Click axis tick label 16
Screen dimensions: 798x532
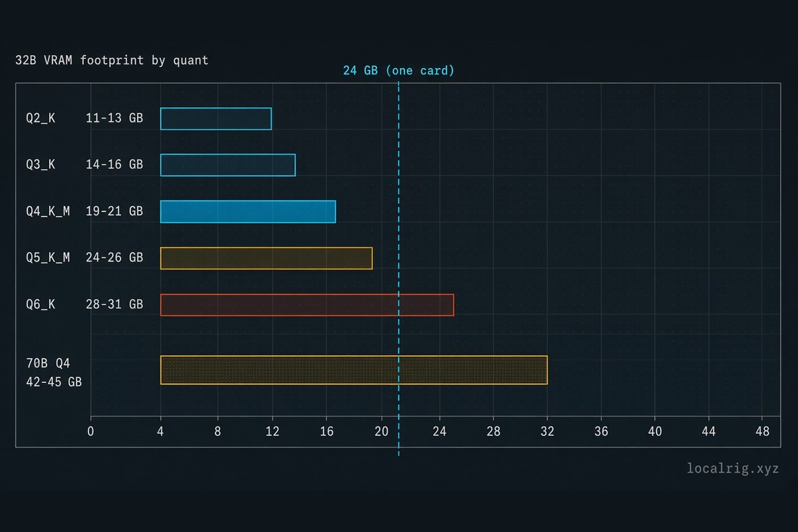[327, 432]
